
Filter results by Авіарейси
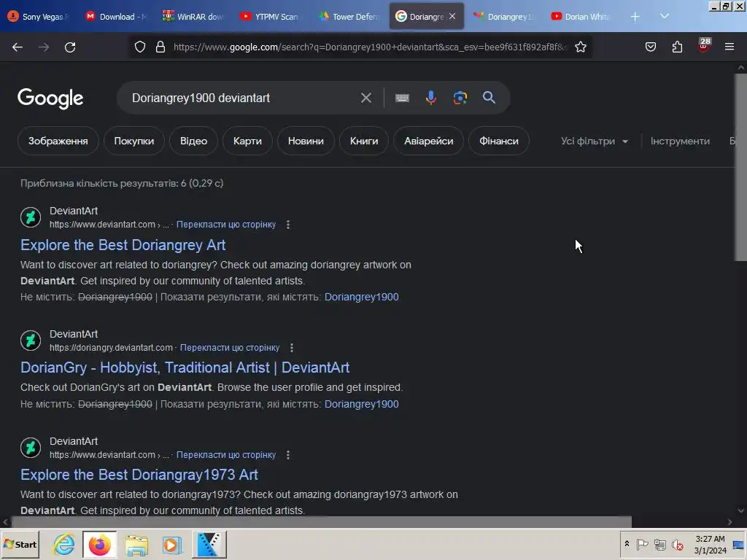tap(428, 141)
